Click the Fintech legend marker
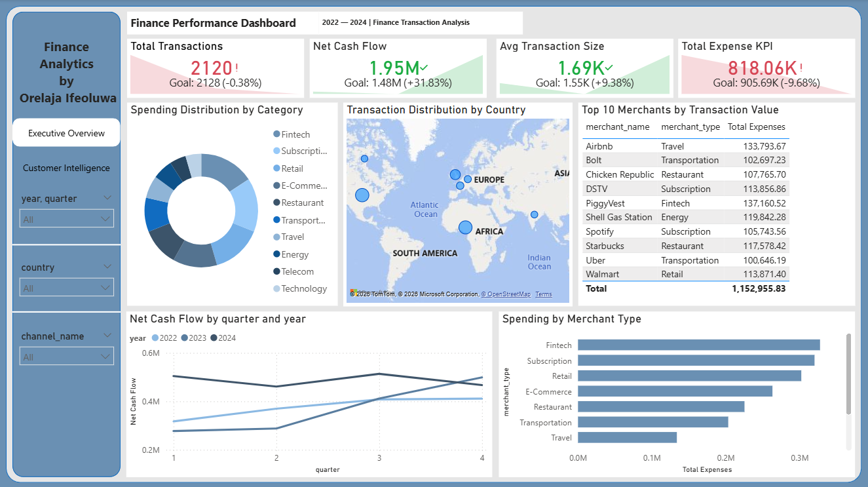The image size is (868, 487). coord(277,134)
